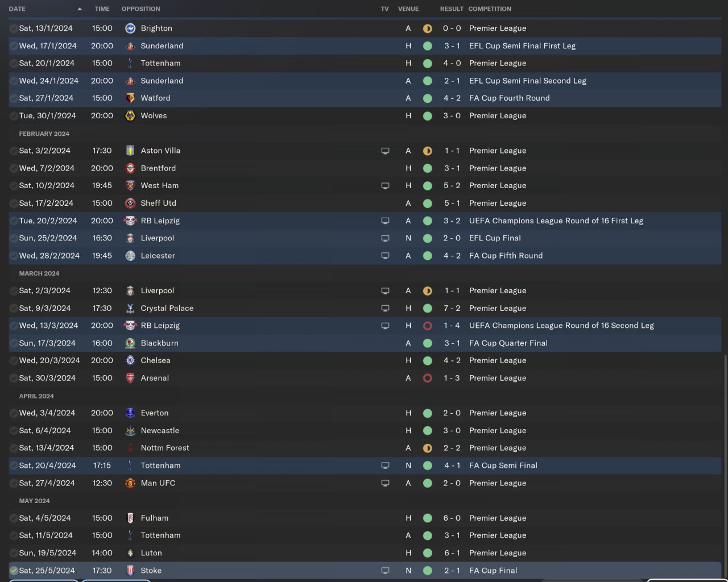Sort fixtures by the Opposition column header
The image size is (728, 582).
(140, 9)
